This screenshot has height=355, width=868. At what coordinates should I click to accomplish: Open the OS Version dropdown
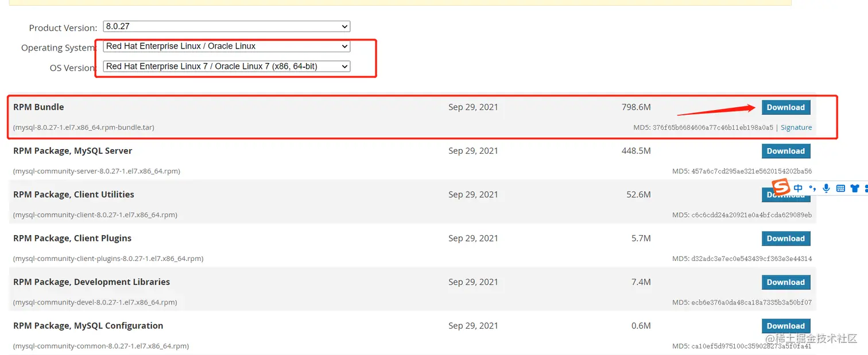point(227,67)
